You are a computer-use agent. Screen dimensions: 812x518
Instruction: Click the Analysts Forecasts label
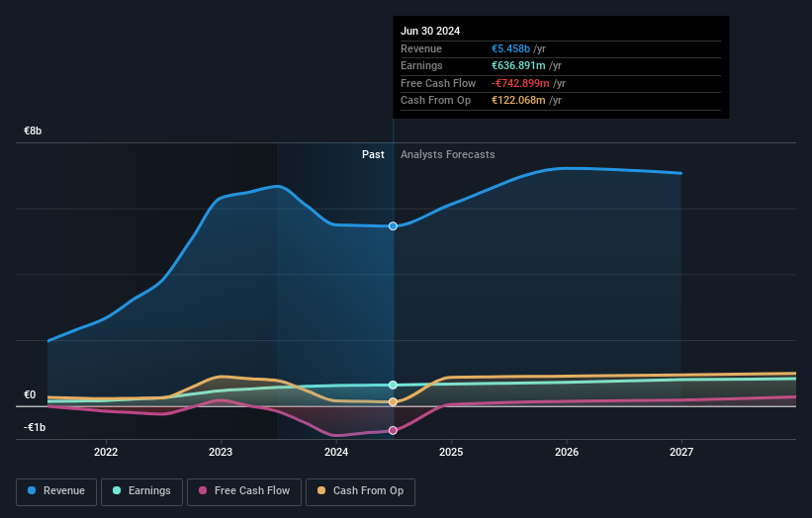[x=447, y=155]
